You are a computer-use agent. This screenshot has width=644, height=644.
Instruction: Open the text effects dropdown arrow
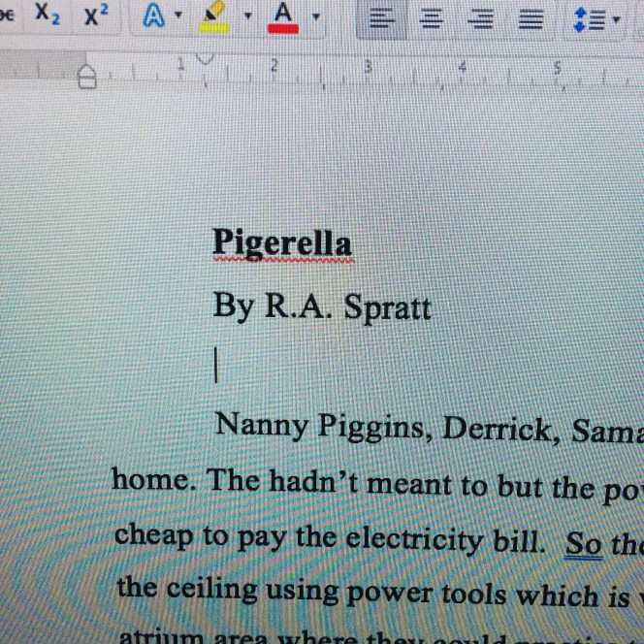178,16
